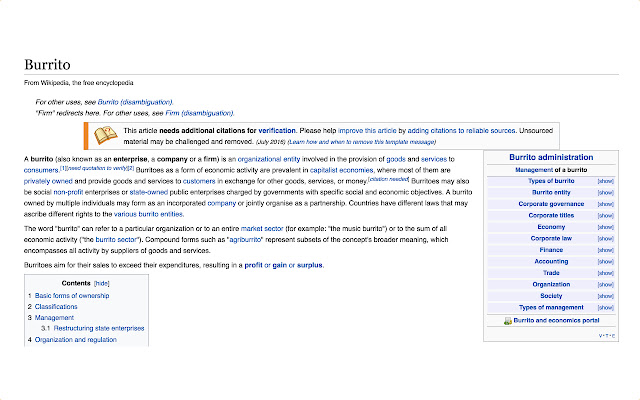Viewport: 640px width, 400px height.
Task: Click the profit link in bold
Action: click(x=253, y=265)
